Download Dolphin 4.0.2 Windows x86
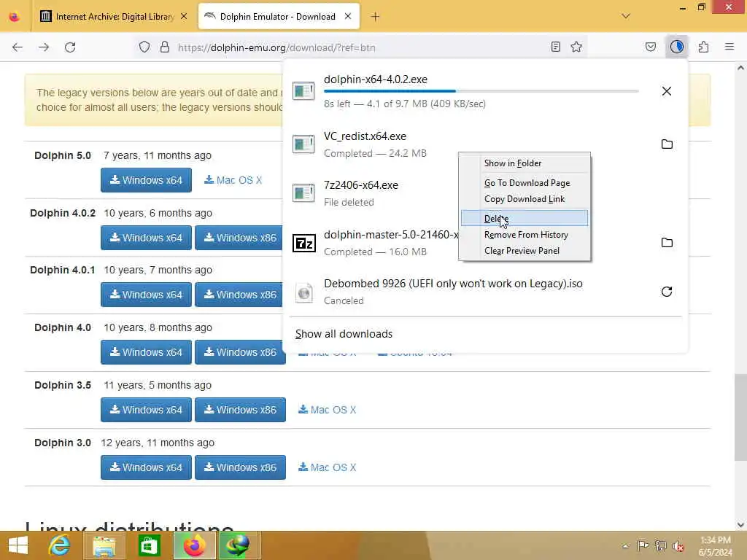 click(240, 238)
